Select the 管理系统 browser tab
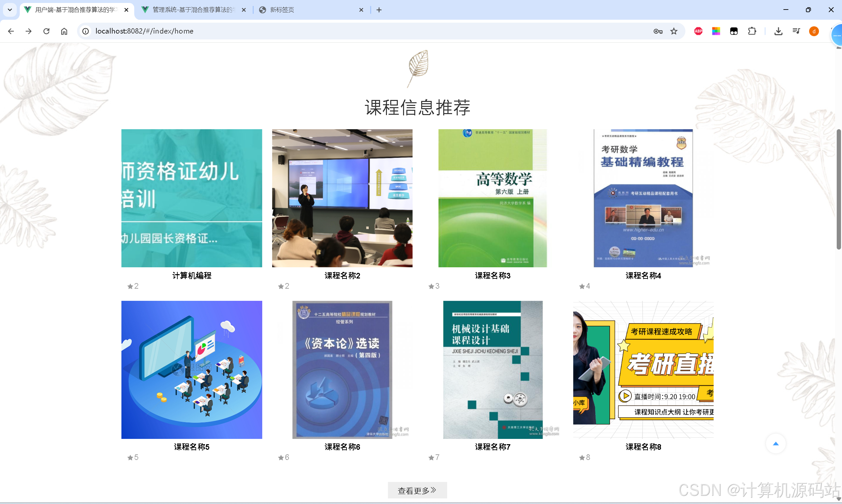The image size is (842, 504). coord(190,10)
